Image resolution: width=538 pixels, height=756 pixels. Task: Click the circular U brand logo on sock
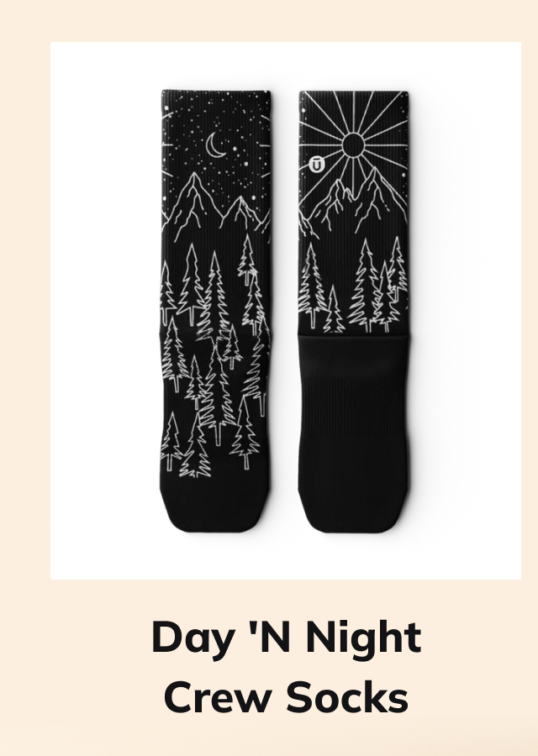317,165
